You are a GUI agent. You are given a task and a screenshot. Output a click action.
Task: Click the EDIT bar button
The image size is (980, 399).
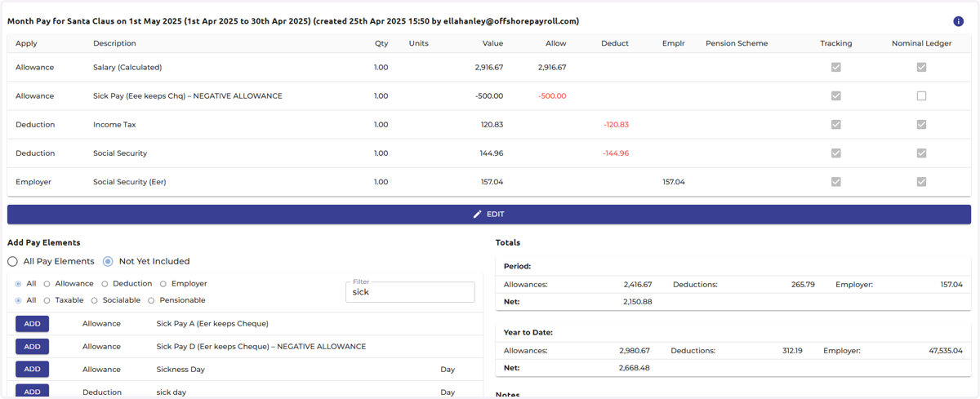489,215
